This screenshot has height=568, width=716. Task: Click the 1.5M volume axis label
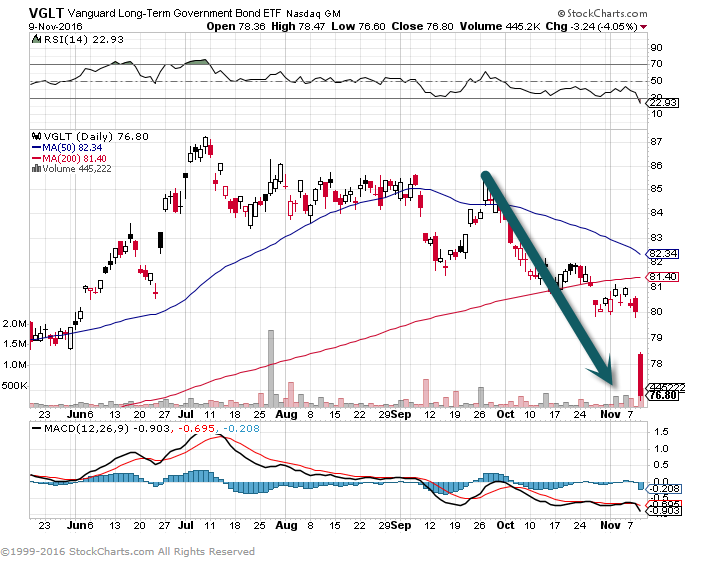pos(15,344)
